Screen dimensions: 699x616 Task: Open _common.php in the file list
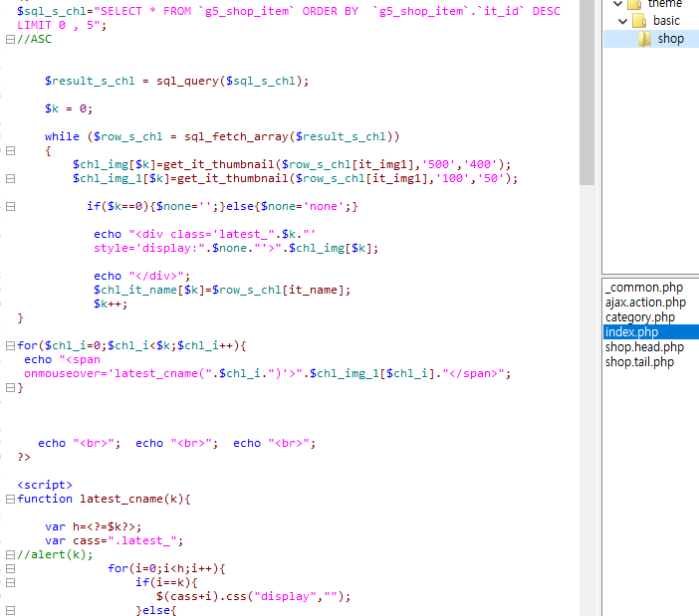[x=644, y=288]
